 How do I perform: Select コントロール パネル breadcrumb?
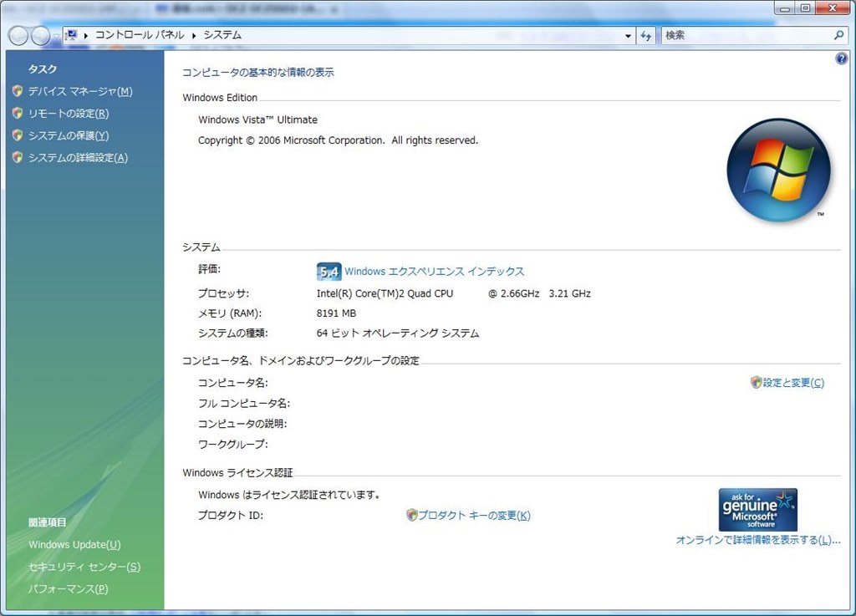pos(140,35)
